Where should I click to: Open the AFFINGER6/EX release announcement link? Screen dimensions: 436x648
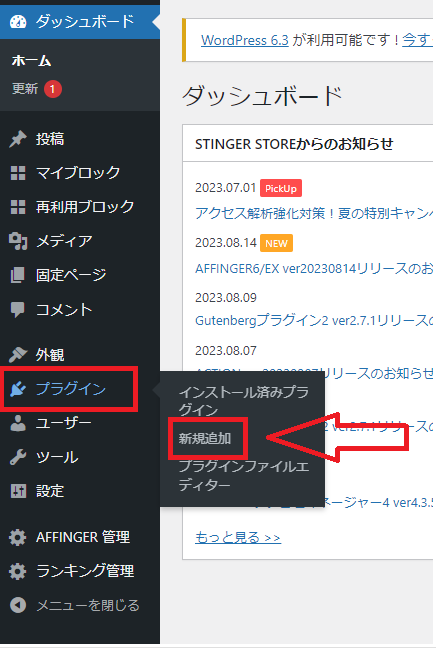(x=314, y=269)
